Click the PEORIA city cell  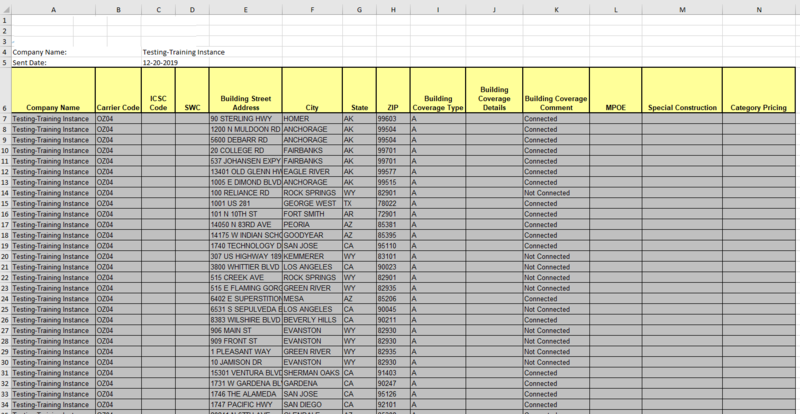[311, 225]
